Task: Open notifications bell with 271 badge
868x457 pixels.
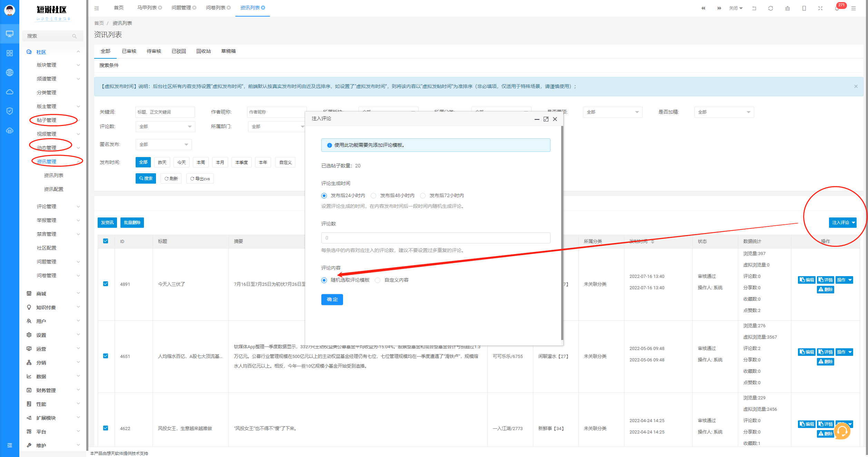Action: (837, 8)
